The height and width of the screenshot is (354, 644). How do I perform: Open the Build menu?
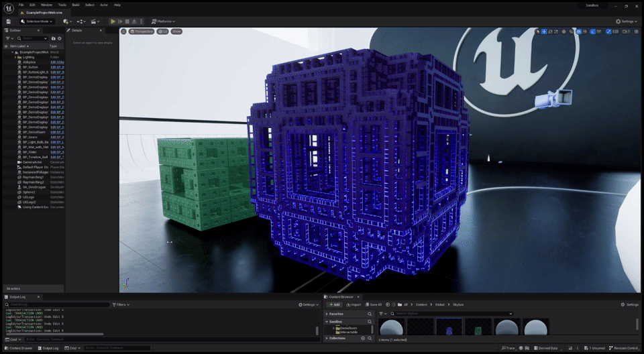75,5
